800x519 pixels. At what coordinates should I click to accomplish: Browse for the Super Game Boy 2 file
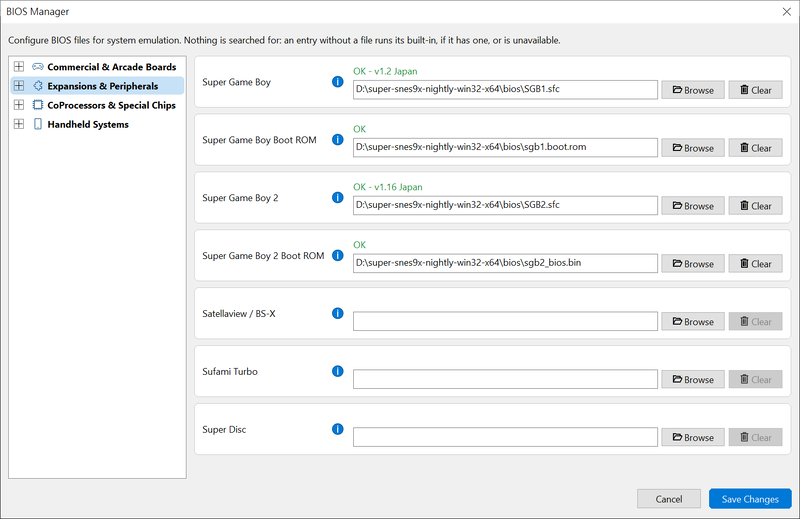(693, 206)
